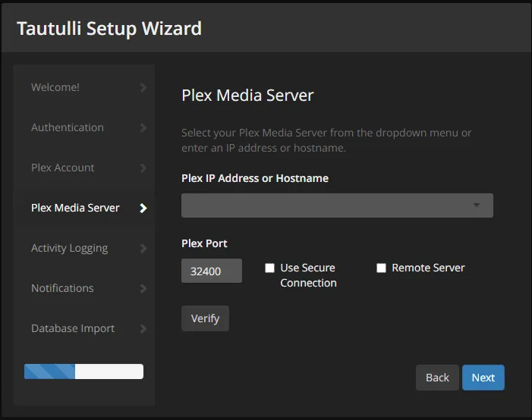Click the Plex Media Server heading
The width and height of the screenshot is (532, 420).
247,96
